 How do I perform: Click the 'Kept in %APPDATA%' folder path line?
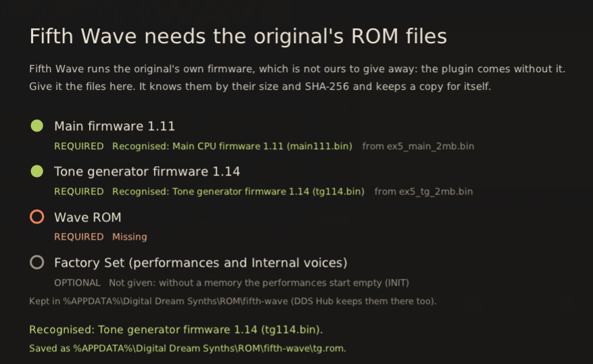(233, 301)
